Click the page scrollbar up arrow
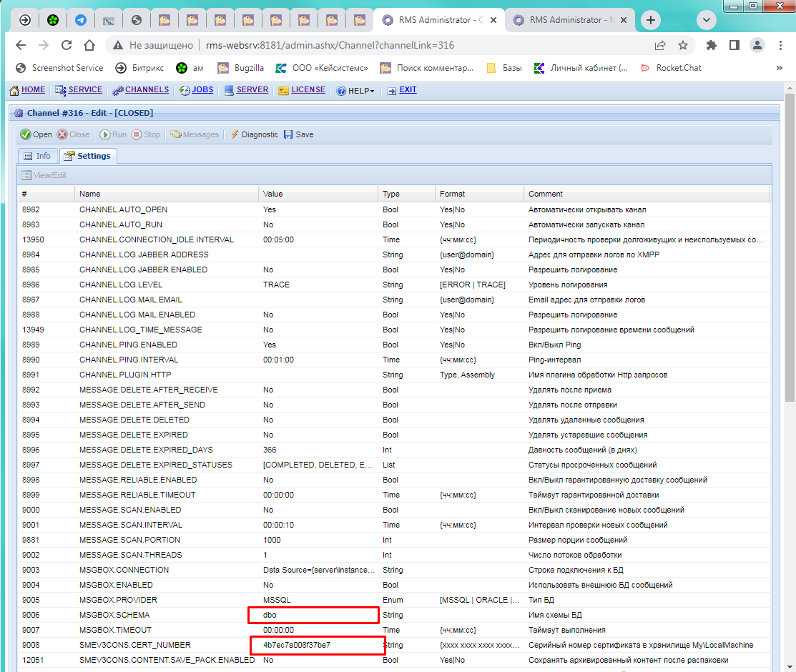 click(790, 88)
